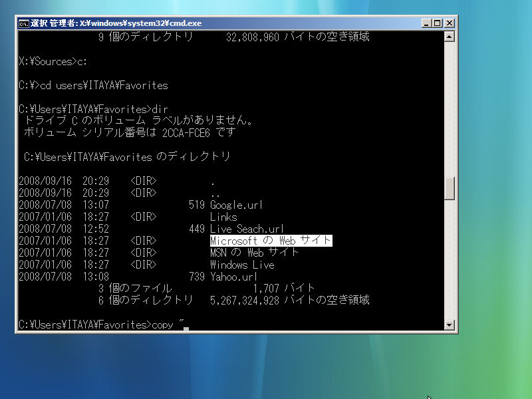The height and width of the screenshot is (399, 532).
Task: Click the '6 個のディレクトリ' summary text
Action: [x=146, y=301]
